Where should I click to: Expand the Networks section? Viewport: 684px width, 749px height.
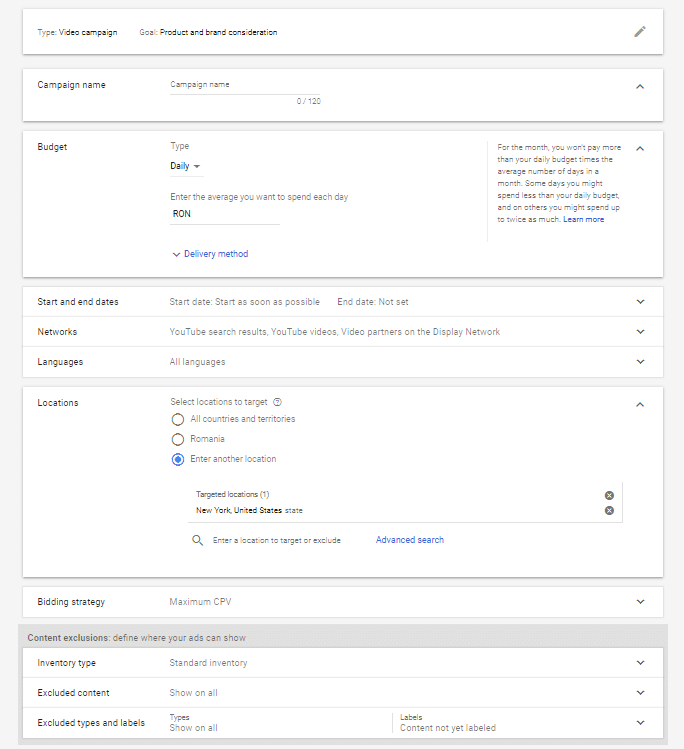641,332
